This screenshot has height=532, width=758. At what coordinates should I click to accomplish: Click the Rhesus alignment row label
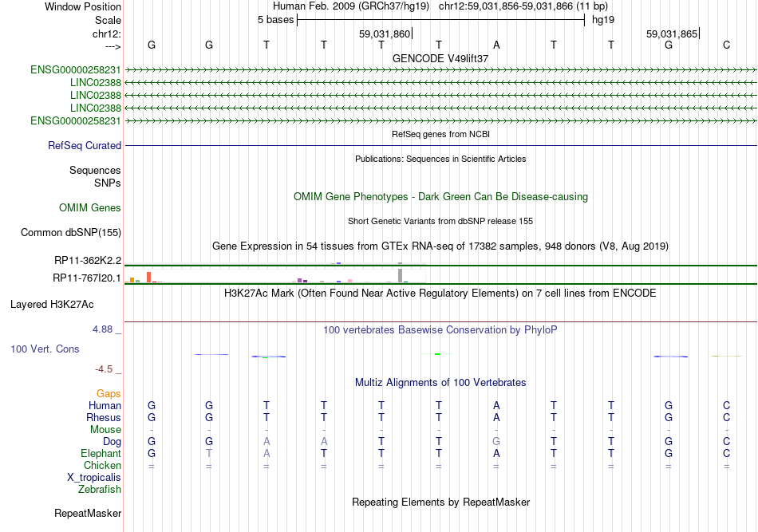(104, 417)
